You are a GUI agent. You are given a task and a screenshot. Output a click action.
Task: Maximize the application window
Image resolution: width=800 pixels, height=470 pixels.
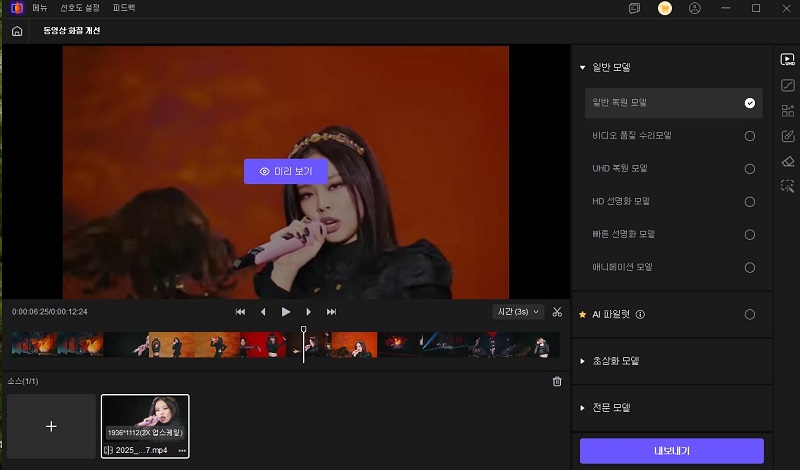click(756, 8)
